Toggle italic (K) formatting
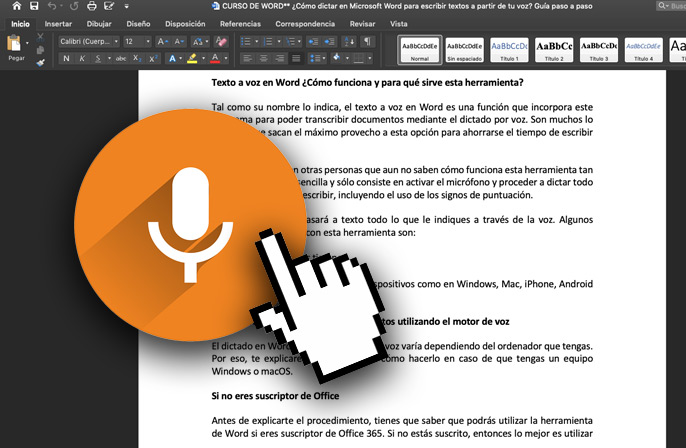Screen dimensions: 686x448 point(83,59)
